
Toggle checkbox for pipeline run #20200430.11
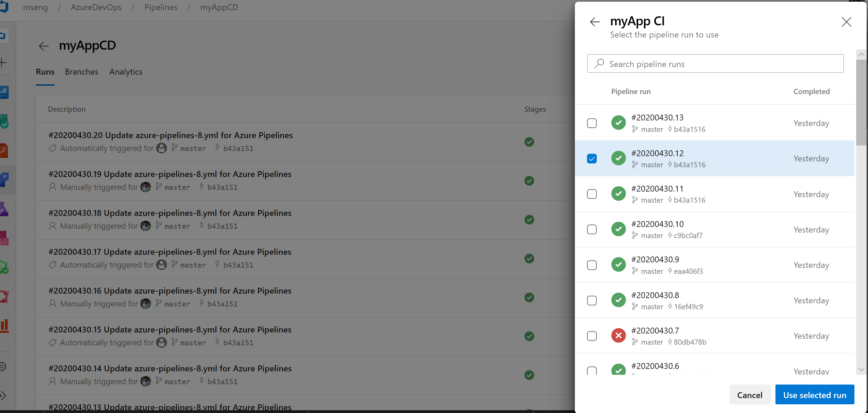pos(592,194)
